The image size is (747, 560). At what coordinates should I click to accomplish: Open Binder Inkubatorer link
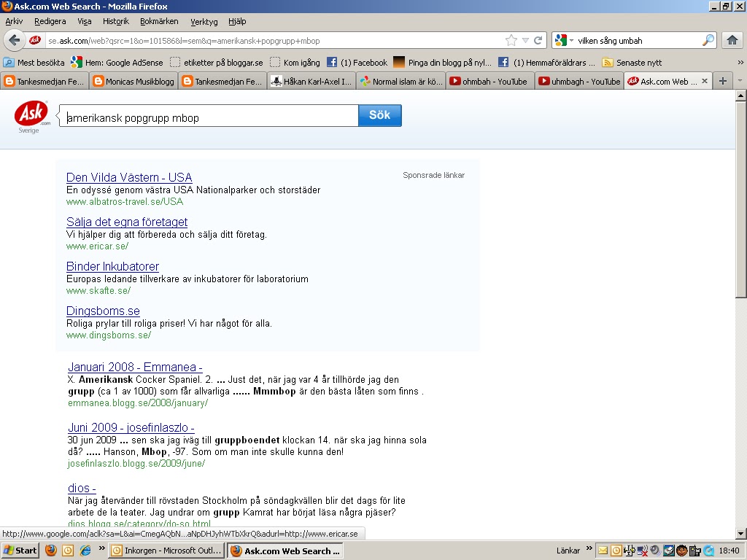tap(112, 266)
